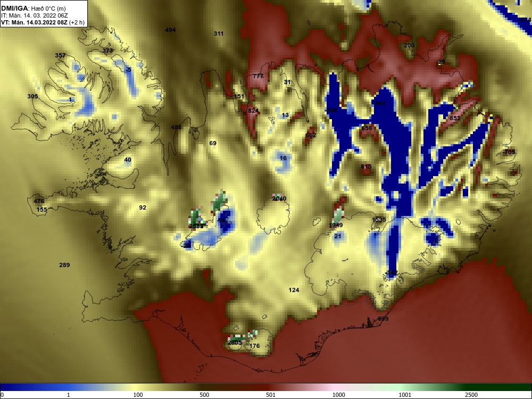Click the 815 value on the map
532x399 pixels.
coord(366,167)
